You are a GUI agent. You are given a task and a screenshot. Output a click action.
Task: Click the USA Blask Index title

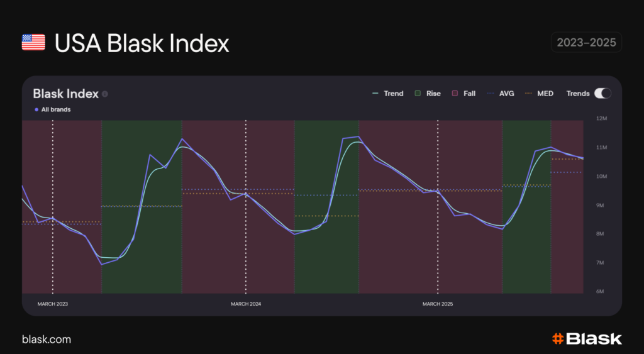(x=142, y=43)
